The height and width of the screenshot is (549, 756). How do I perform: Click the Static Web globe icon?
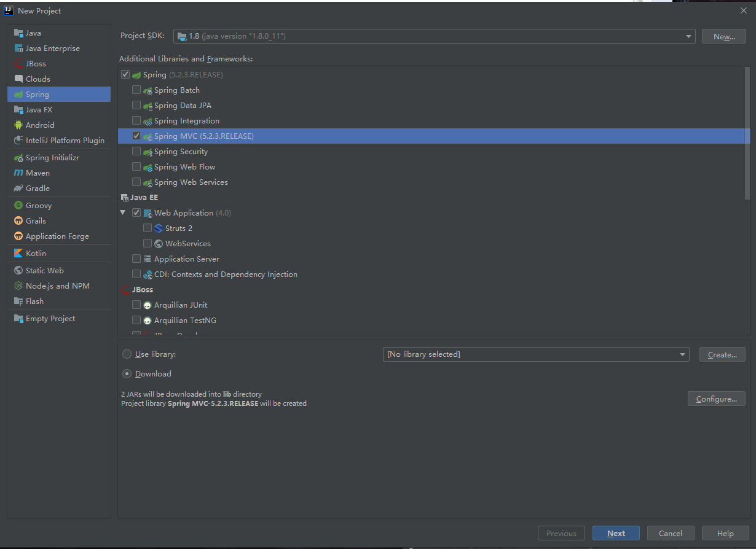(18, 271)
